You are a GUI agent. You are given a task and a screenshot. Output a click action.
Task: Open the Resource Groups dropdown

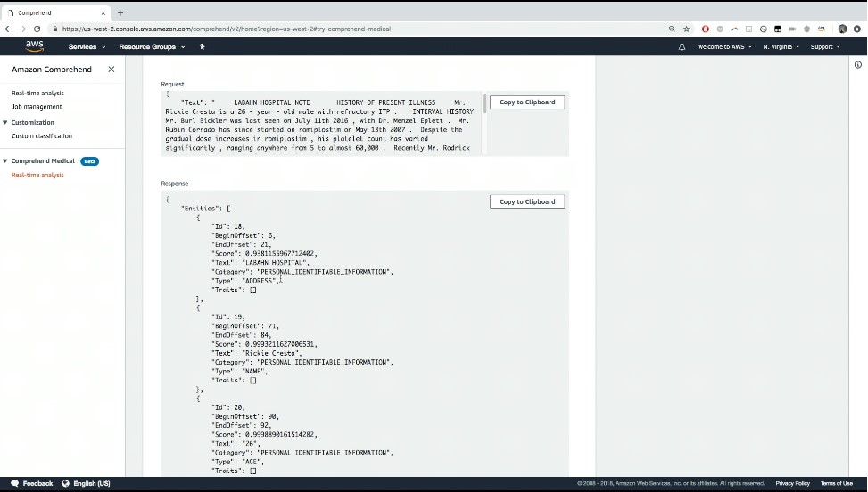(x=152, y=47)
